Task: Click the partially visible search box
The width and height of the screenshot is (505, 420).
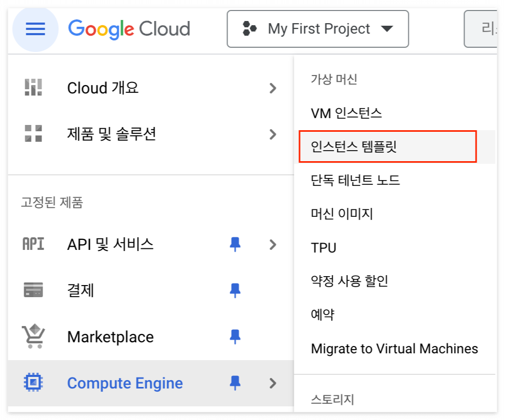Action: pyautogui.click(x=480, y=29)
